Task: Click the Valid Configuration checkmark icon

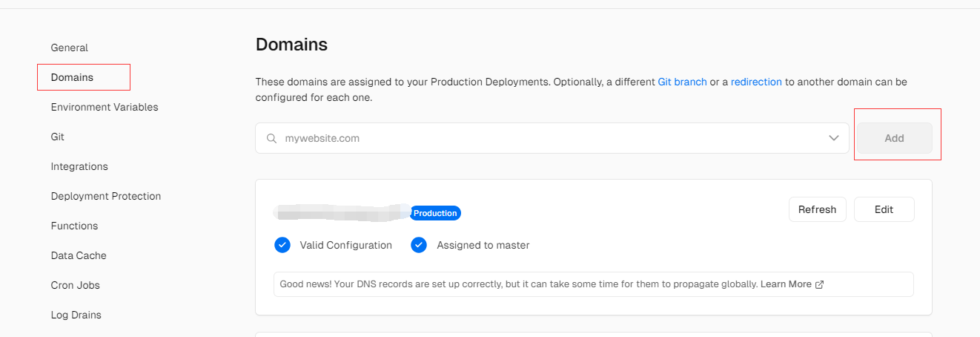Action: click(282, 245)
